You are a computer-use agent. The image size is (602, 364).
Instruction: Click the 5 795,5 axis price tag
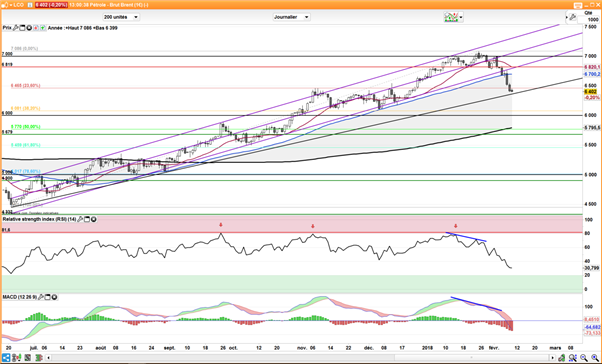(x=592, y=127)
